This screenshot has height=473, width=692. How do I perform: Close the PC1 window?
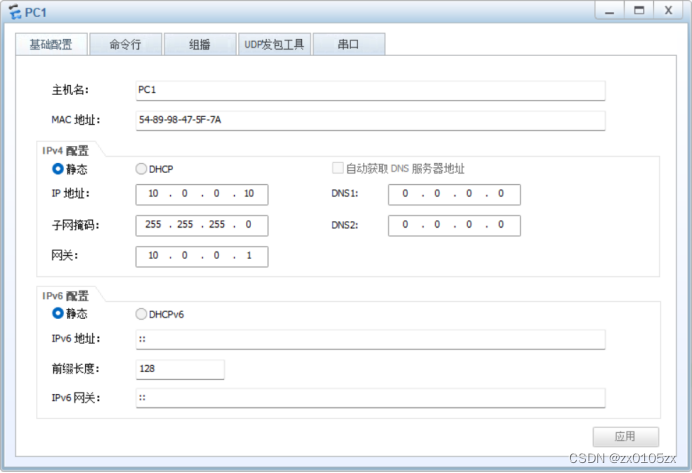pyautogui.click(x=668, y=11)
